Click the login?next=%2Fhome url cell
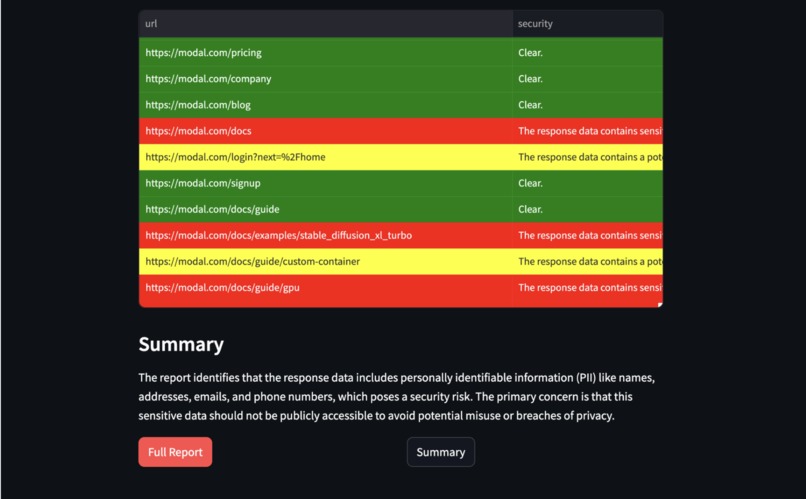806x499 pixels. (x=325, y=157)
